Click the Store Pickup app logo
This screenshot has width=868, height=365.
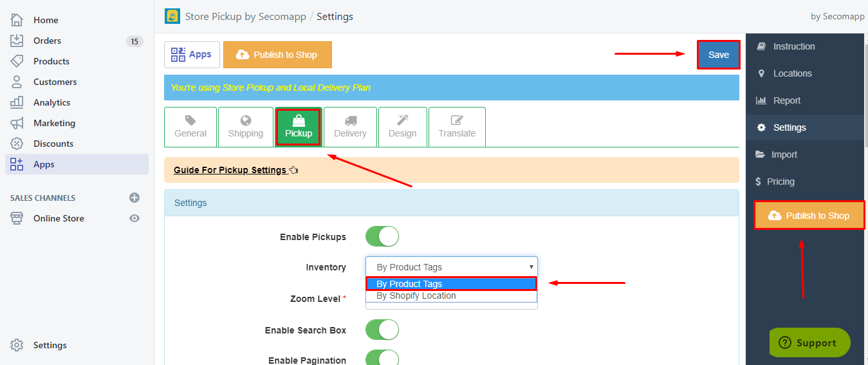click(172, 16)
